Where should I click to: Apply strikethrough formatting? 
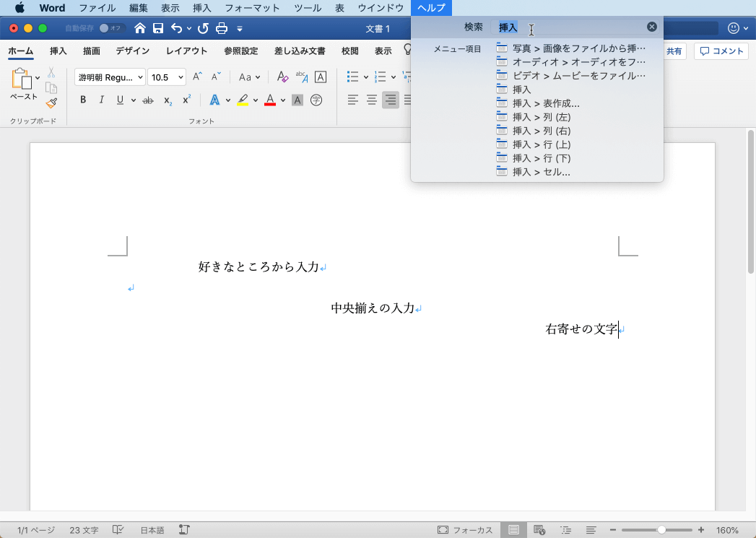pos(148,100)
